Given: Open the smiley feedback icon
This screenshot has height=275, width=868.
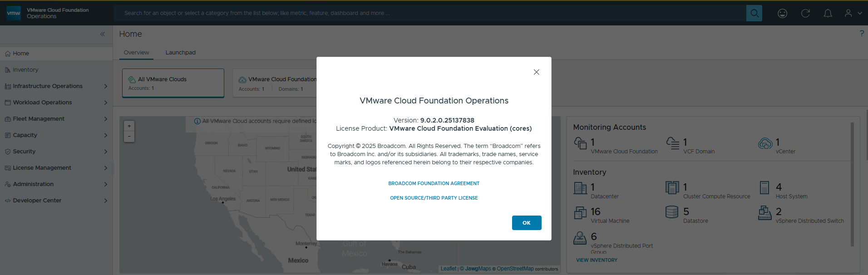Looking at the screenshot, I should pyautogui.click(x=782, y=13).
